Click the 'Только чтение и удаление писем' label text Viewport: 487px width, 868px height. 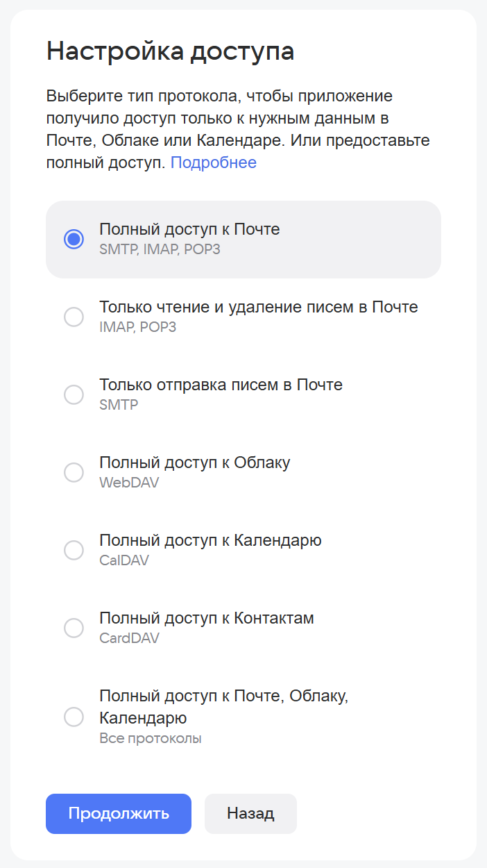(x=258, y=307)
